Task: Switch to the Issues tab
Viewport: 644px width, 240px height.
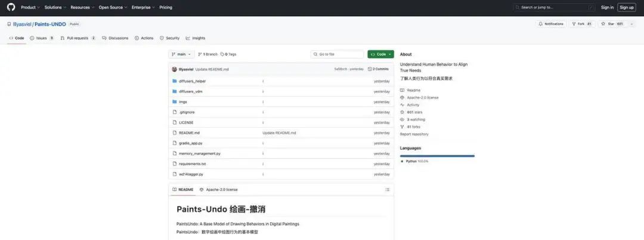Action: 42,38
